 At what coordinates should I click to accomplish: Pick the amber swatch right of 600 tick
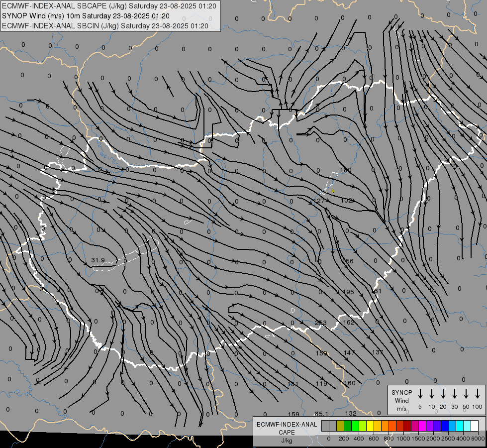pos(378,426)
